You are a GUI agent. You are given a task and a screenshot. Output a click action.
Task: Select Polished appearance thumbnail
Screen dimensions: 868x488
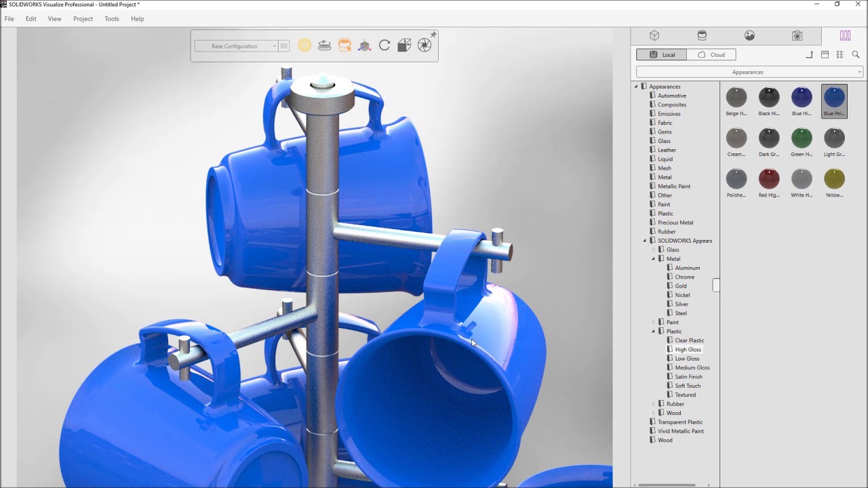pos(736,182)
